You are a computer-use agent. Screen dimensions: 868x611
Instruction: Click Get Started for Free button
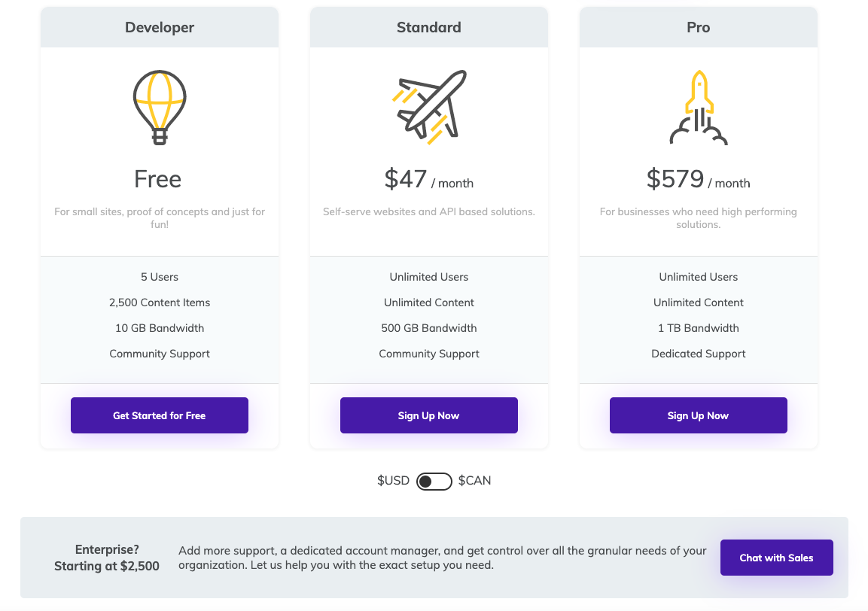pos(160,415)
